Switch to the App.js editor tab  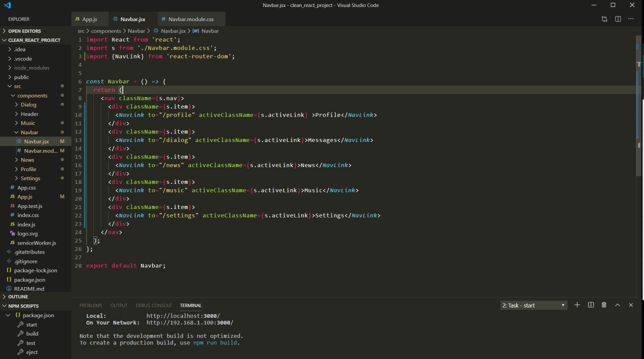coord(89,19)
